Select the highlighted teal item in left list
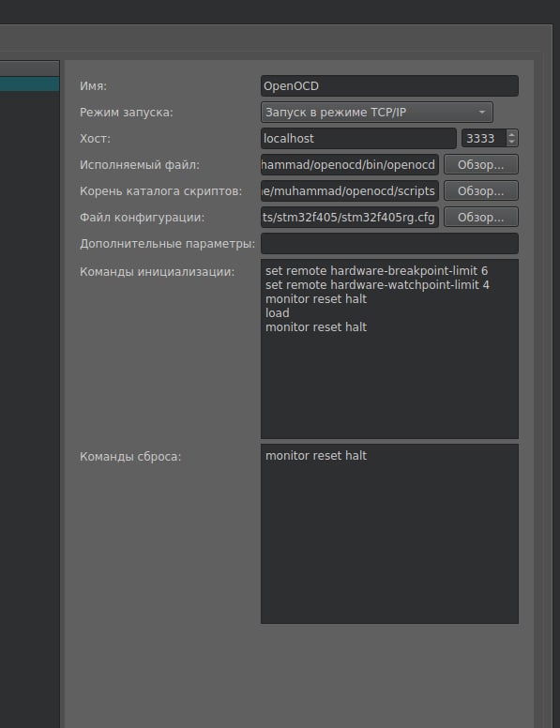 click(x=30, y=84)
